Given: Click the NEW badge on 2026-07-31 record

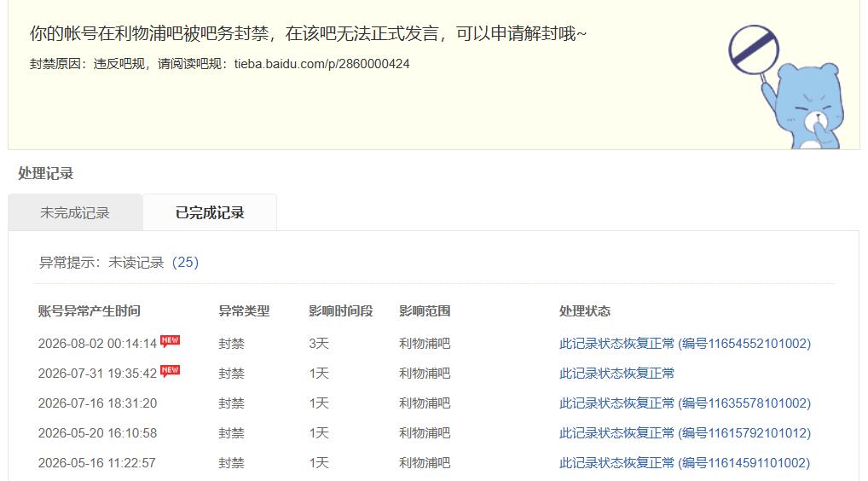Looking at the screenshot, I should [170, 370].
